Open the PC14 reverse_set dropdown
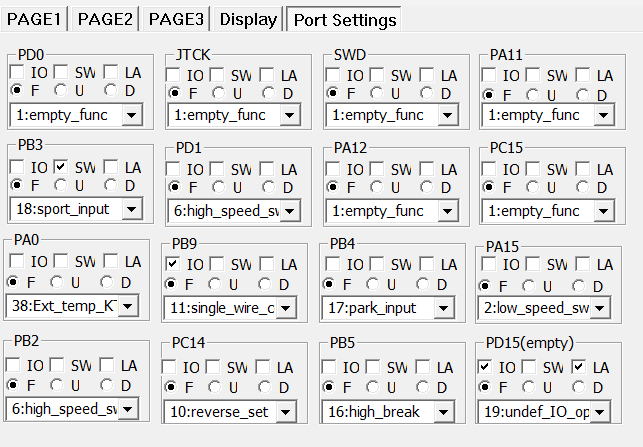The height and width of the screenshot is (447, 643). pos(285,411)
